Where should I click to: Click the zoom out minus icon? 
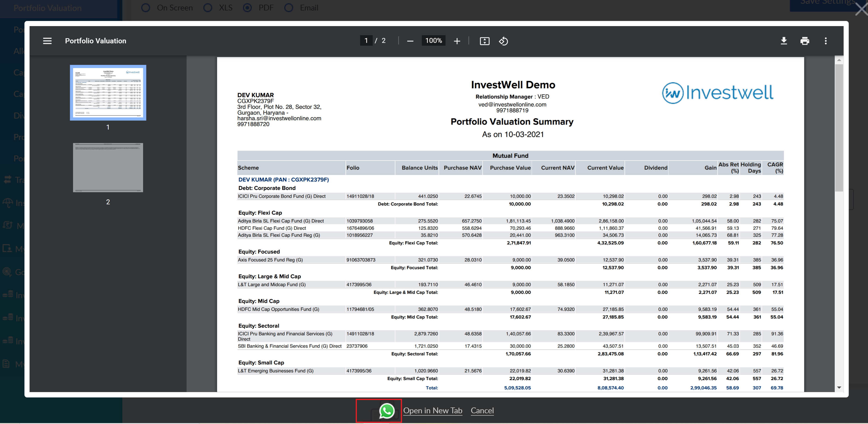(410, 41)
